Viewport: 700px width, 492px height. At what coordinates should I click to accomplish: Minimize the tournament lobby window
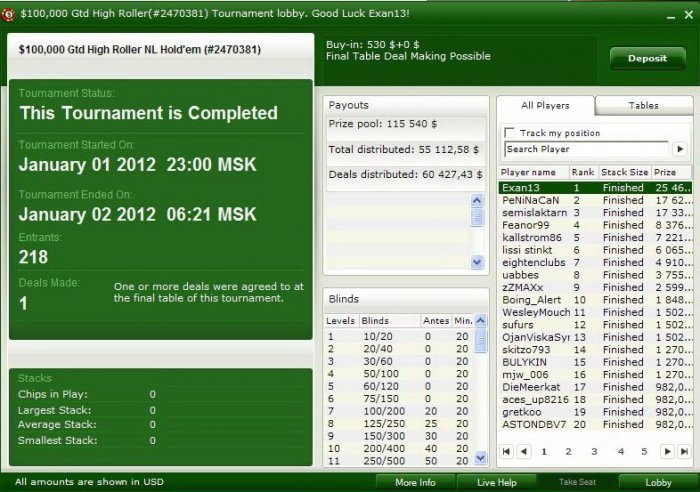(x=671, y=16)
